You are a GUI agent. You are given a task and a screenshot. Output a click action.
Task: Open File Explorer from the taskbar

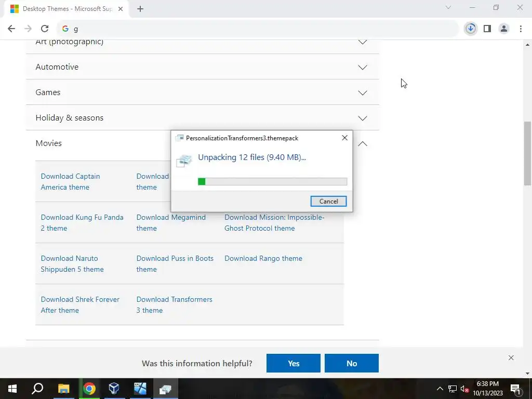[63, 389]
